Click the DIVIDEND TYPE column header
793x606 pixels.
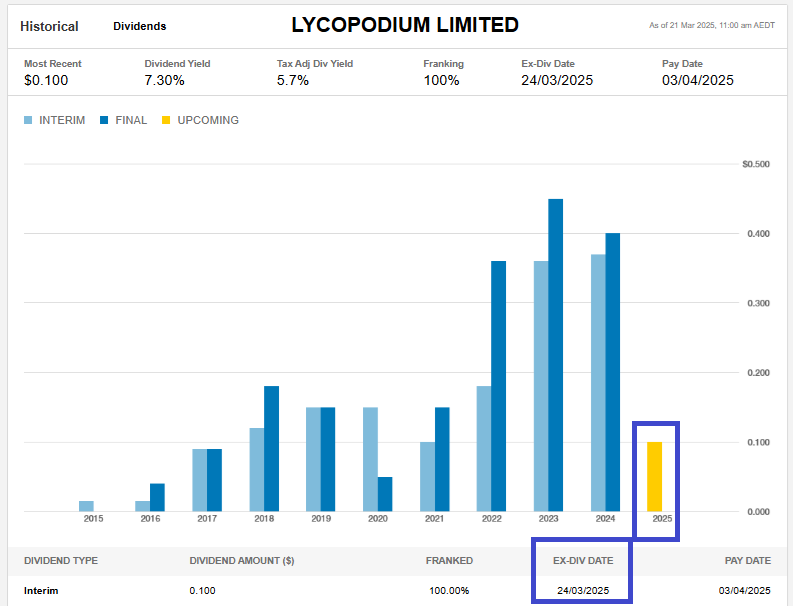tap(61, 560)
